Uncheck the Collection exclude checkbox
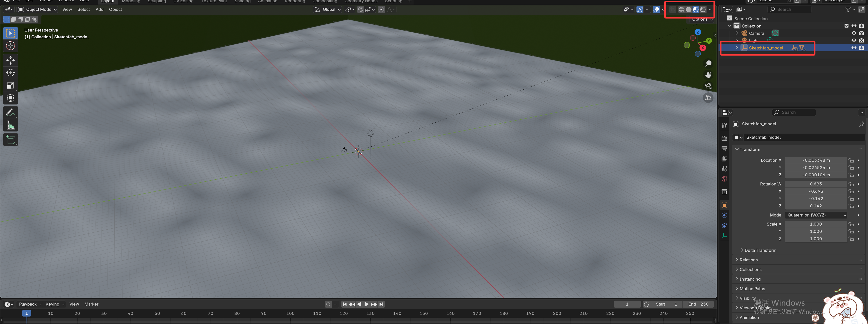The height and width of the screenshot is (324, 868). click(x=846, y=26)
